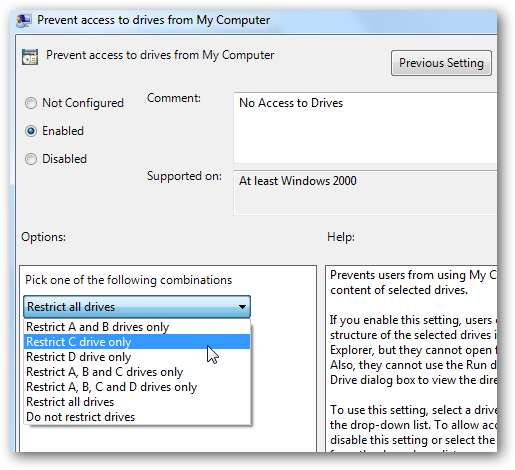Screen dimensions: 515x470
Task: Choose Restrict C drive only
Action: click(x=137, y=342)
